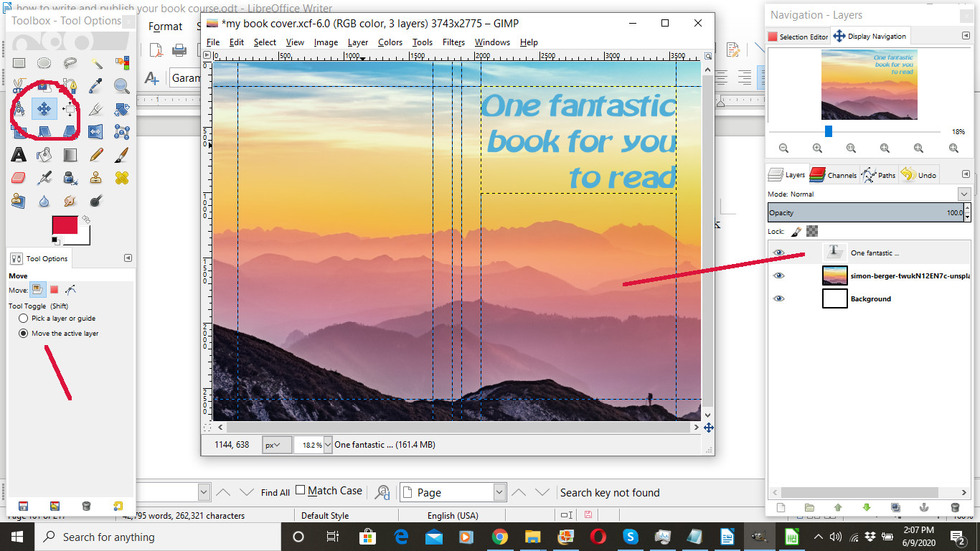Click the red foreground color swatch
Viewport: 980px width, 551px height.
[65, 225]
